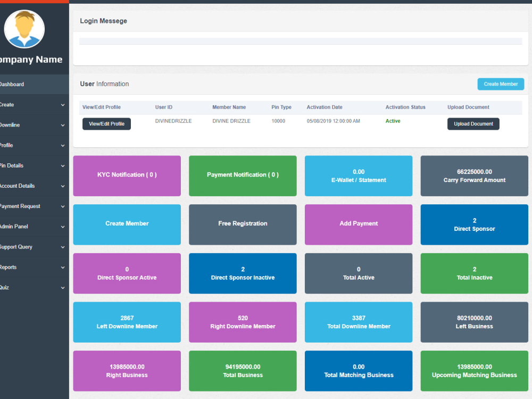Open the Support Query sidebar menu
532x399 pixels.
34,247
